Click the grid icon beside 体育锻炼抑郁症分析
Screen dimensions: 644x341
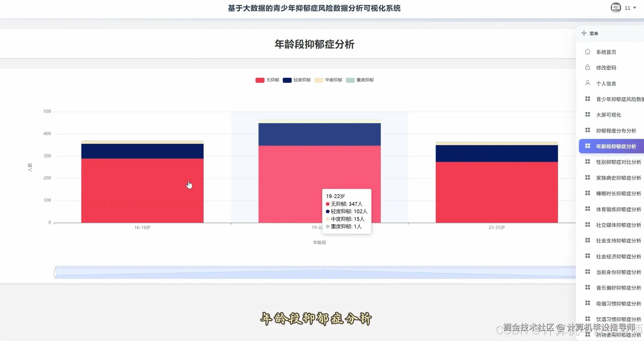pyautogui.click(x=588, y=209)
